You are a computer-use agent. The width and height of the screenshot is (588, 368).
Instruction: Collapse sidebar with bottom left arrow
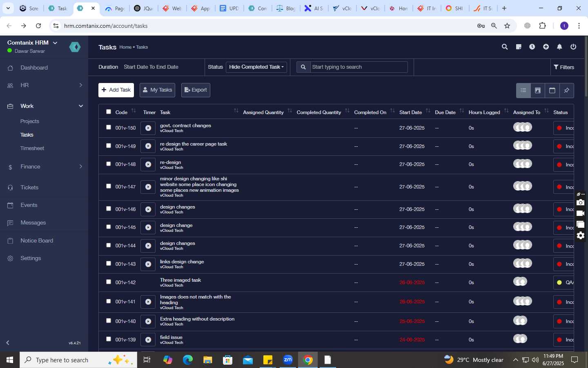coord(8,343)
